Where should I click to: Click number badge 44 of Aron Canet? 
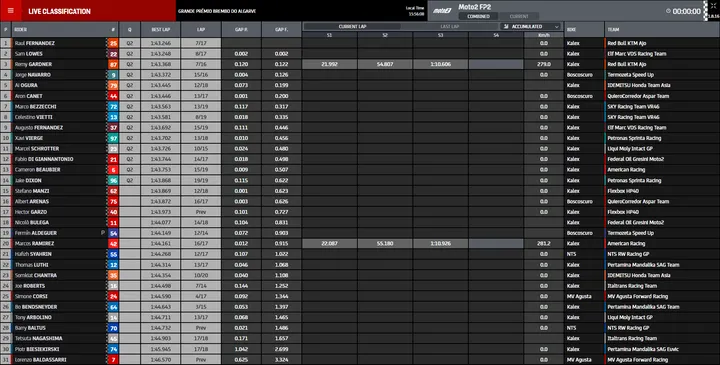pos(113,96)
